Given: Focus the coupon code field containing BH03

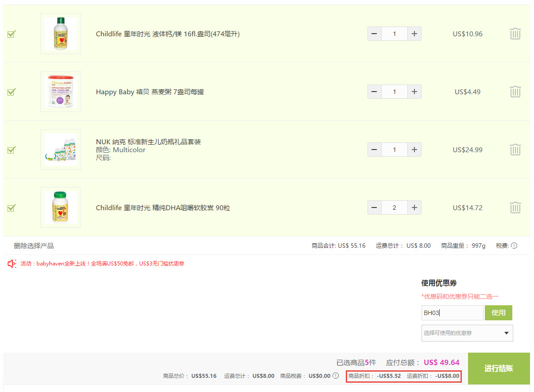Looking at the screenshot, I should (x=452, y=313).
